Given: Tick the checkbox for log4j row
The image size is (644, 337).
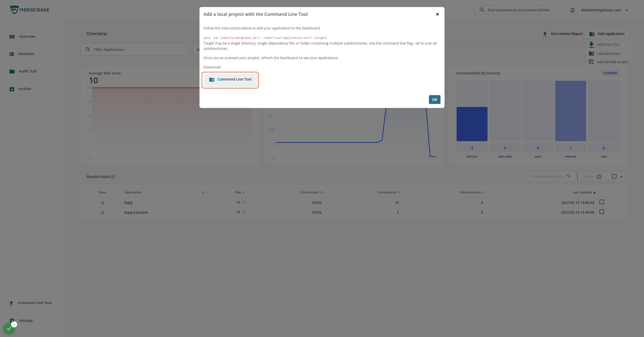Looking at the screenshot, I should point(601,202).
